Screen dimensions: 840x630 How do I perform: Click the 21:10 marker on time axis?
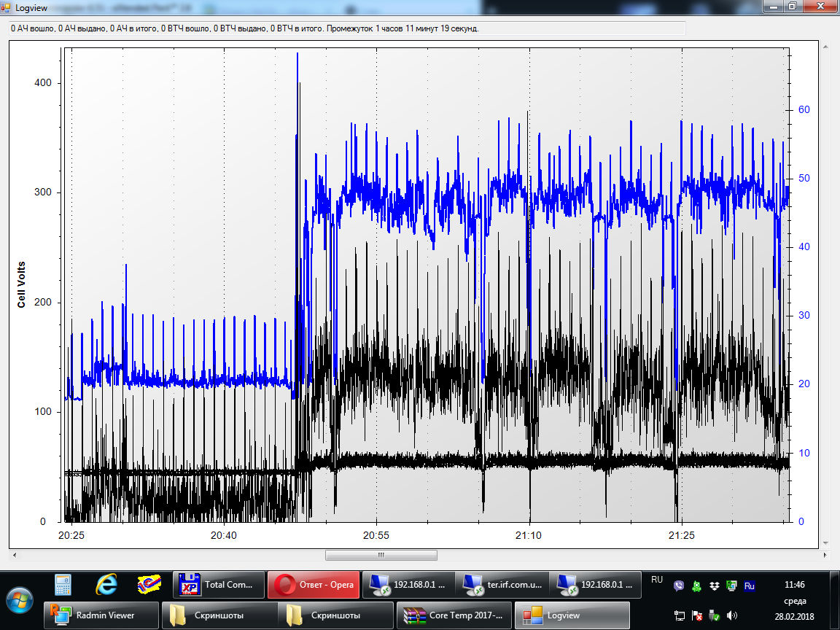point(529,535)
